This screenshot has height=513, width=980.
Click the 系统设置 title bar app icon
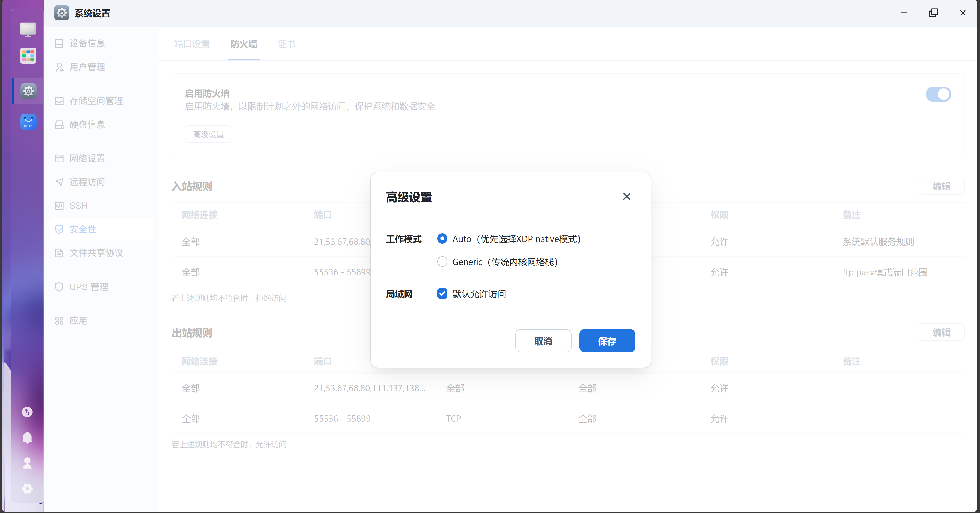pos(62,13)
